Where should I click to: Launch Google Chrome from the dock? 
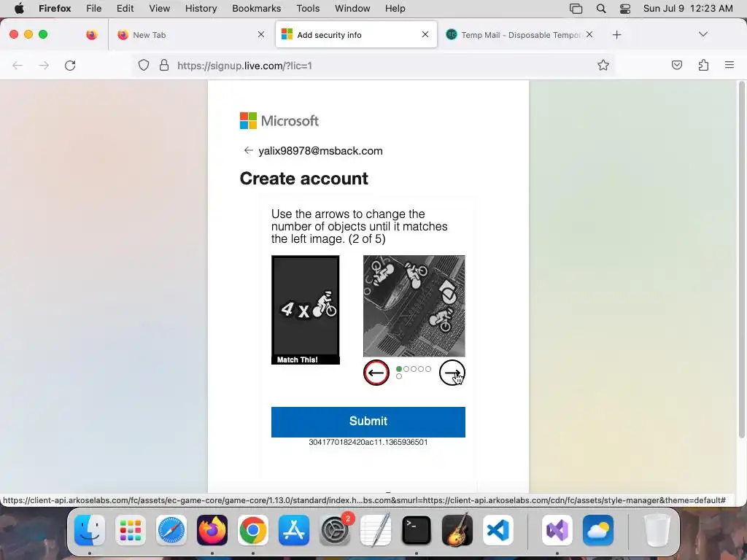[253, 530]
